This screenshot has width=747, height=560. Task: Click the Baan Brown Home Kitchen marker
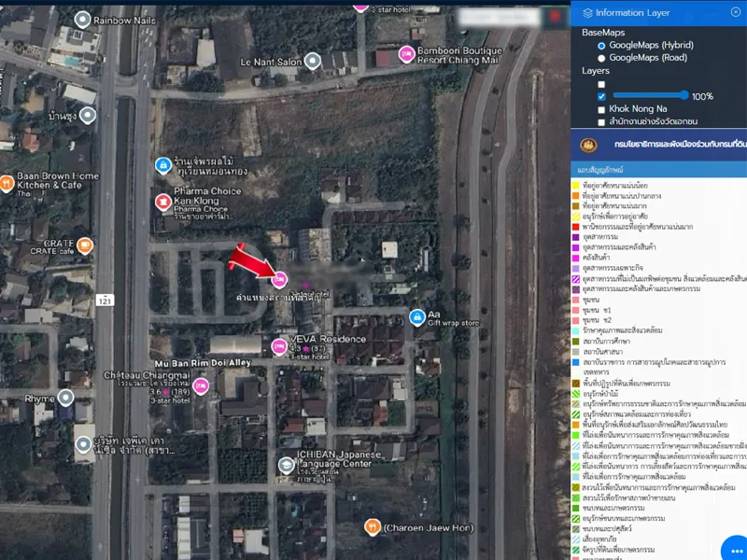(x=7, y=183)
